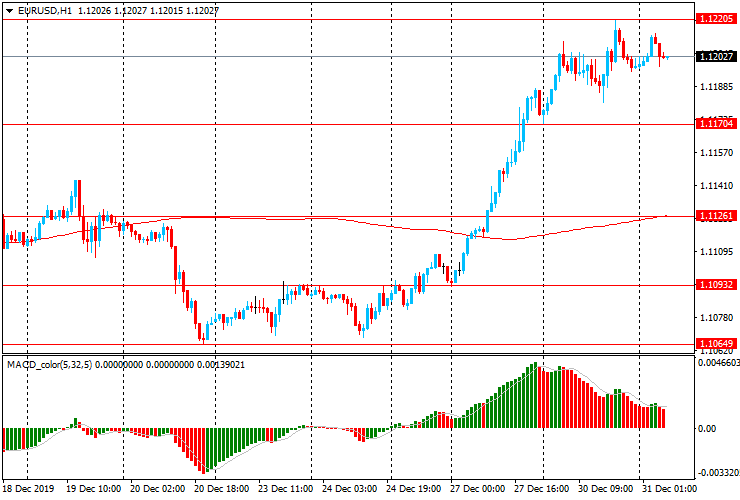Click the MACD lower scale value -0.003320
Viewport: 740px width, 500px height.
point(719,473)
